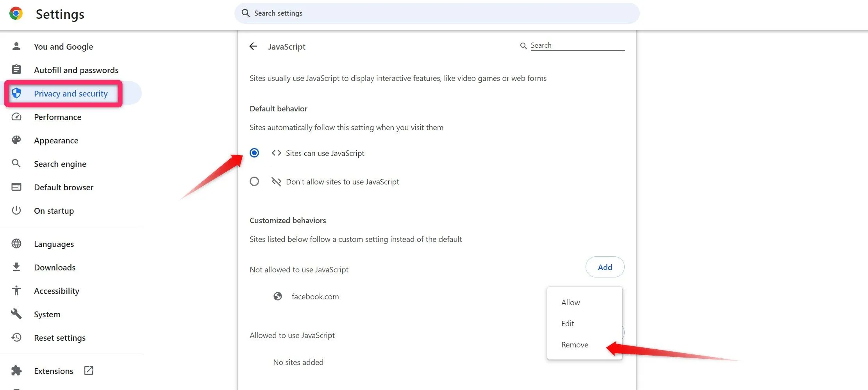
Task: Click the Not allowed to use JavaScript label
Action: coord(299,270)
